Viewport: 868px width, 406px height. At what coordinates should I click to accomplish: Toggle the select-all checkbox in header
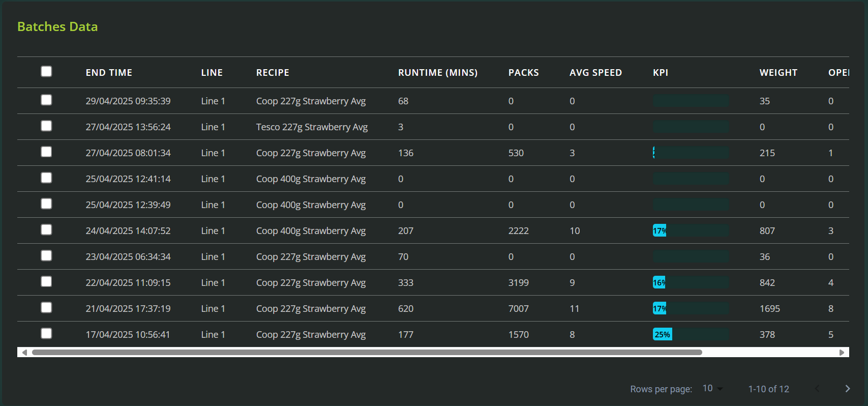point(46,71)
